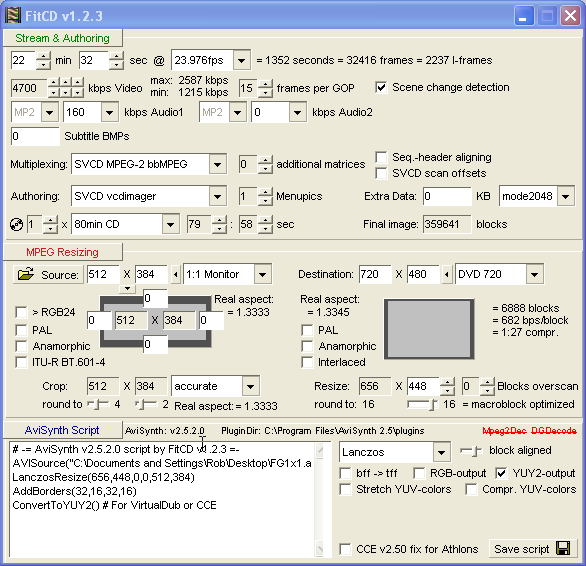Viewport: 586px width, 566px height.
Task: Select the MPEG Resizing tab
Action: 62,252
